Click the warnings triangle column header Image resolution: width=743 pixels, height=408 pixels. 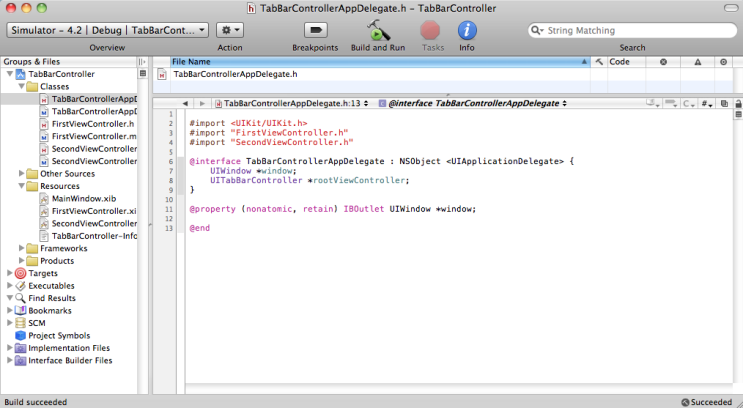tap(698, 62)
